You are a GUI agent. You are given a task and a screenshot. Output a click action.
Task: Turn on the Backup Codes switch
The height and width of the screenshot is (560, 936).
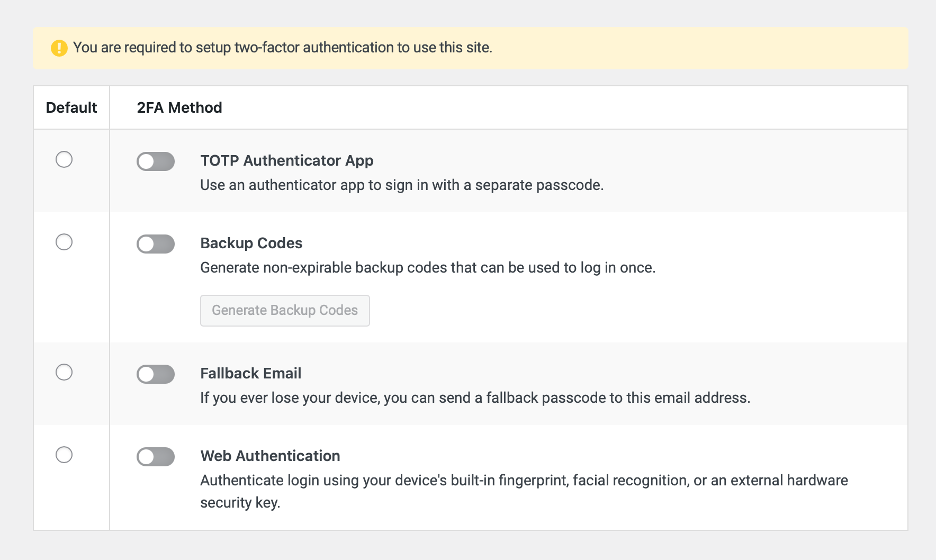156,244
